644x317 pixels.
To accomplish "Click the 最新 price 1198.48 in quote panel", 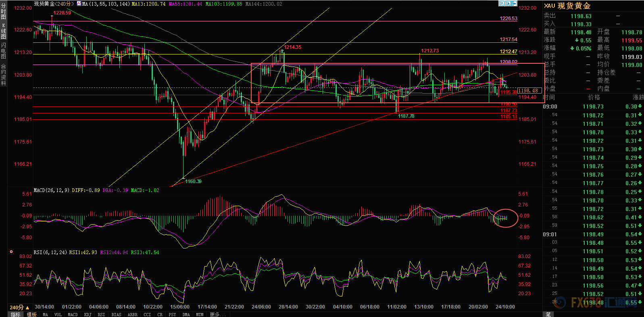I will (581, 32).
